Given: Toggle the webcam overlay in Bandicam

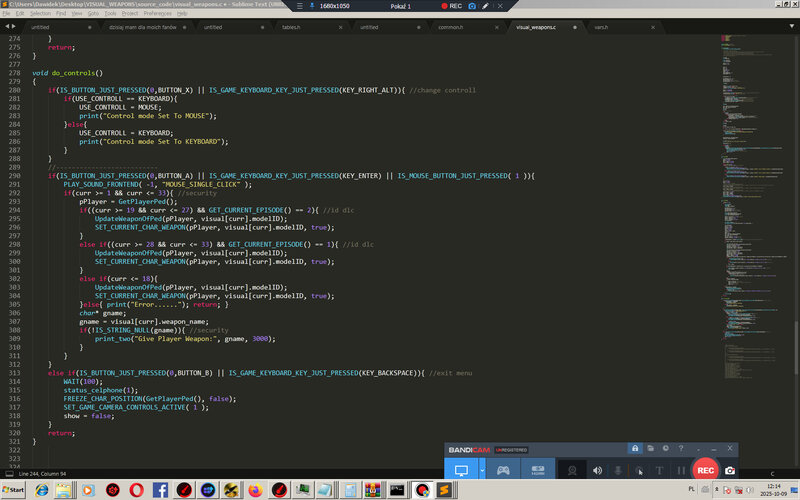Looking at the screenshot, I should coord(572,470).
